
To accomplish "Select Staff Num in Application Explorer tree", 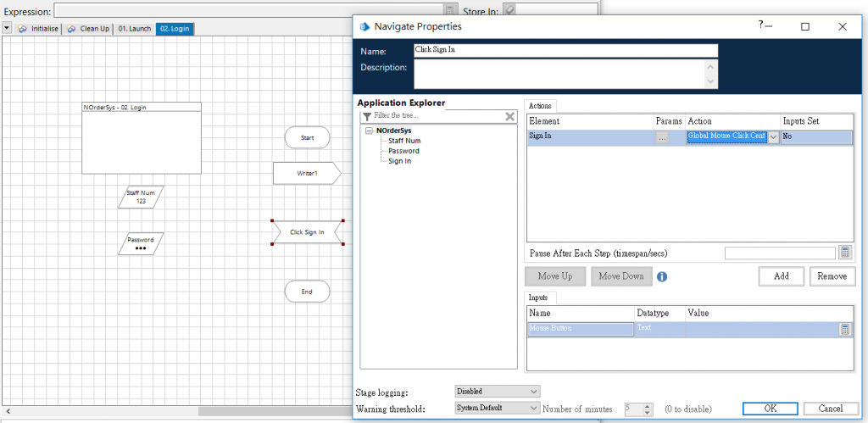I will coord(404,141).
